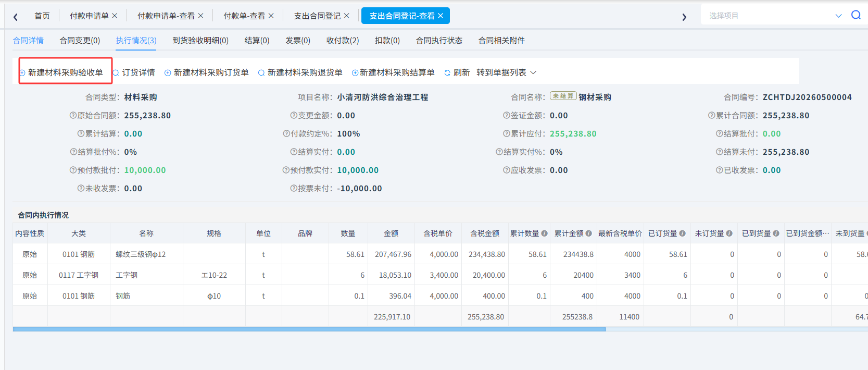Viewport: 868px width, 370px height.
Task: Select the 工10-22 specification cell
Action: tap(214, 275)
